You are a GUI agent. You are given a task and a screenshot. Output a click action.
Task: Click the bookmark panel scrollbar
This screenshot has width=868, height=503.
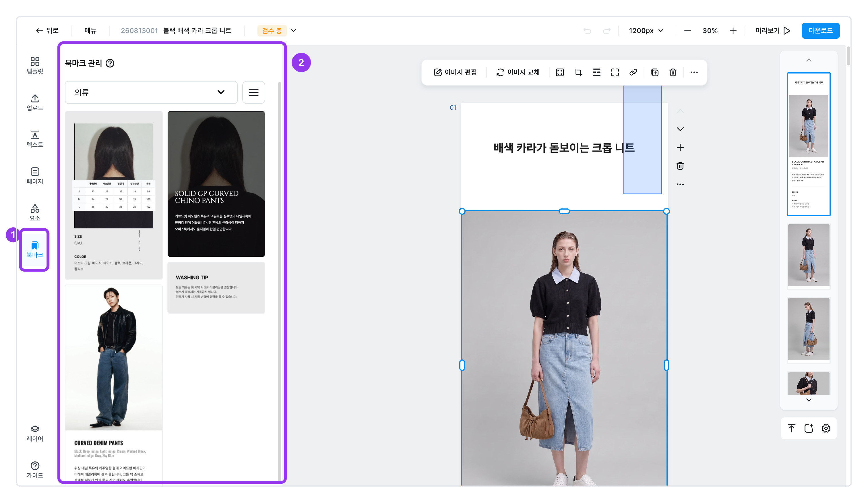click(x=279, y=281)
